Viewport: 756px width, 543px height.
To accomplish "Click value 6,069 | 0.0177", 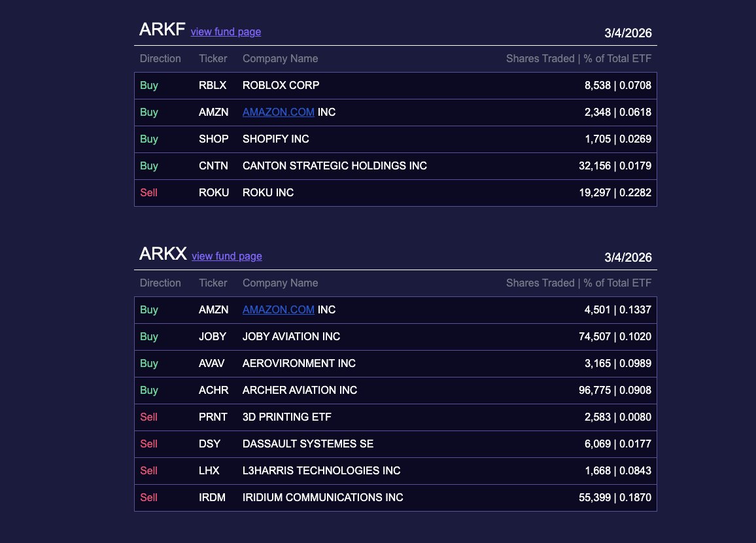I will click(x=617, y=444).
